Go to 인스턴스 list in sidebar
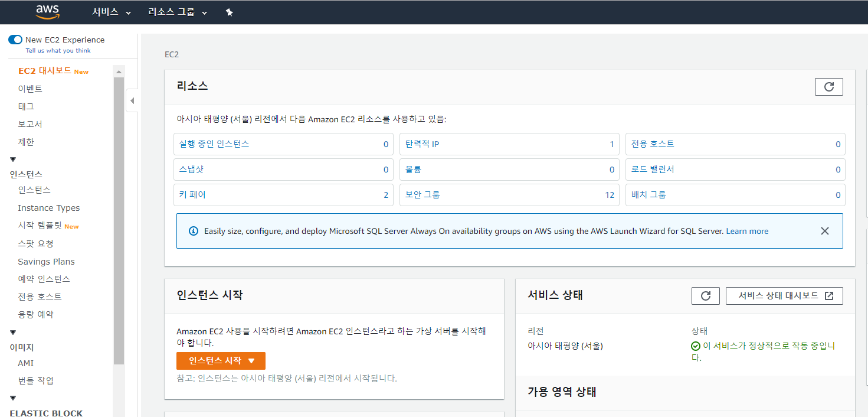This screenshot has width=868, height=417. click(34, 190)
